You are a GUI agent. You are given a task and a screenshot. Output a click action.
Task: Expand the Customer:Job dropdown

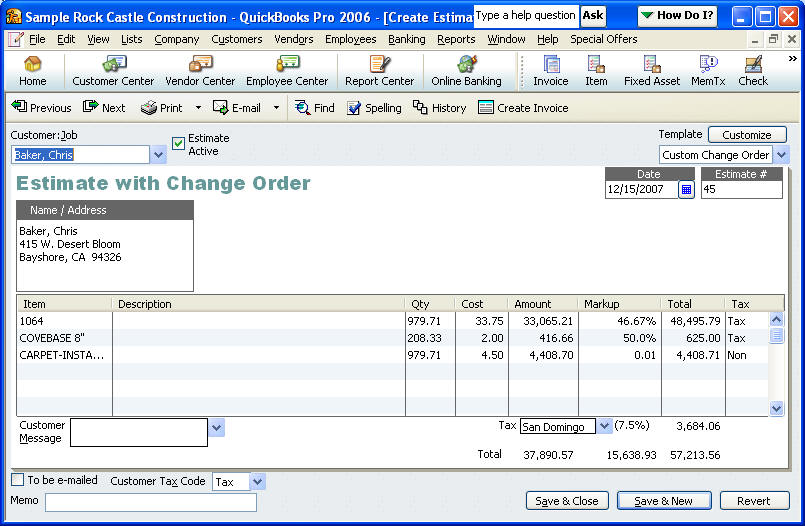pos(158,155)
